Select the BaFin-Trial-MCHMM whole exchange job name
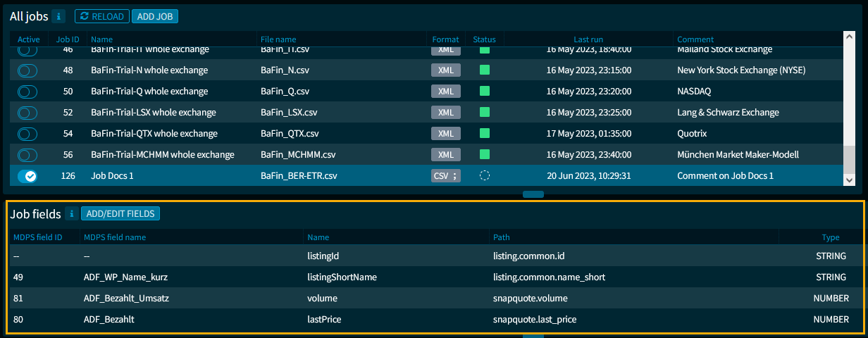This screenshot has width=868, height=338. pos(163,155)
